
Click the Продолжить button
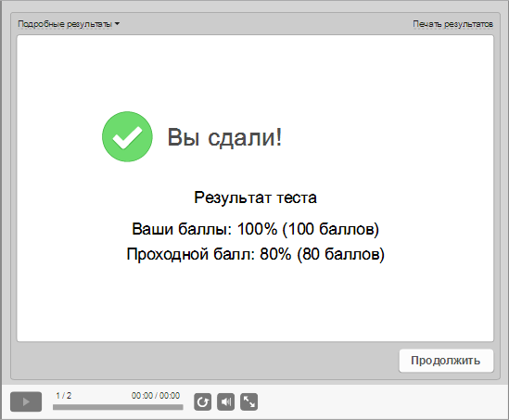(x=446, y=361)
